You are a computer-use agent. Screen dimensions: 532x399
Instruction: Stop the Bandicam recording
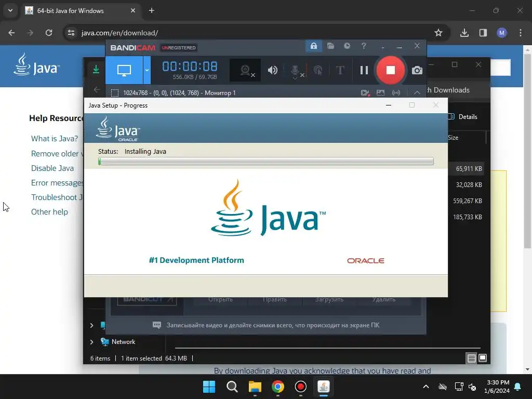click(x=391, y=70)
